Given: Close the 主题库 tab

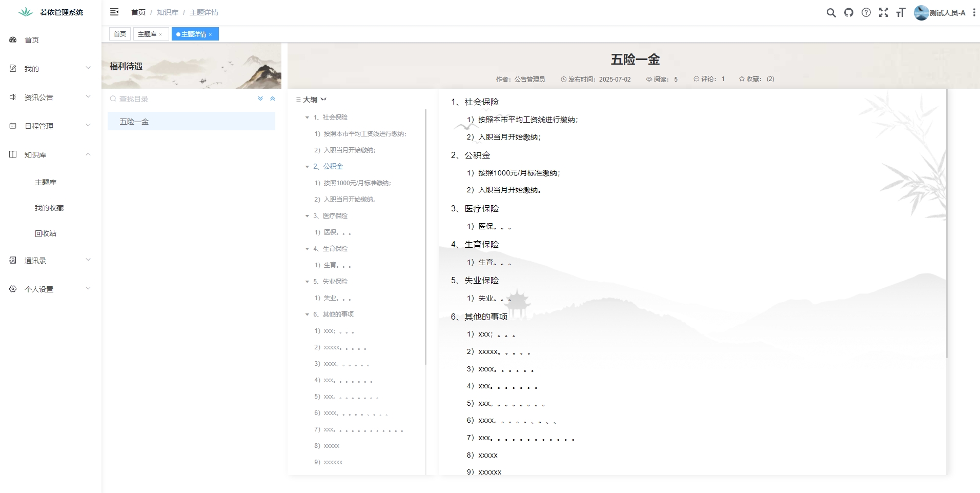Looking at the screenshot, I should tap(160, 34).
